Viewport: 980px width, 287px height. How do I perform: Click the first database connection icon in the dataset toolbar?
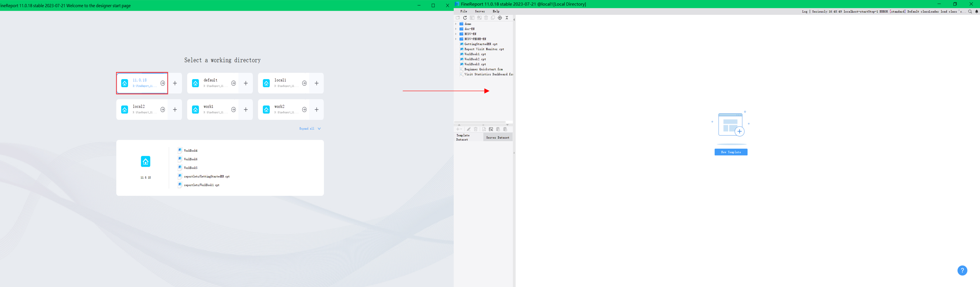tap(498, 129)
